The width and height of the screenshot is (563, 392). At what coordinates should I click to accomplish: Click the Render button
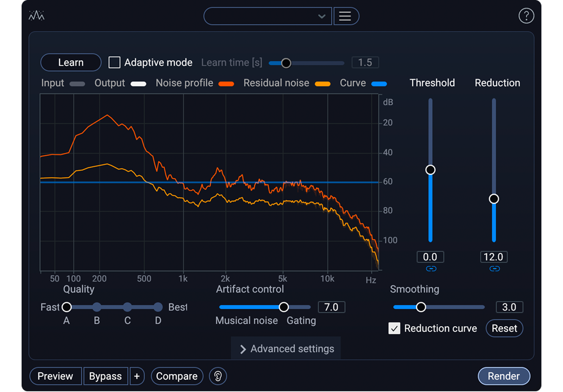pyautogui.click(x=504, y=376)
